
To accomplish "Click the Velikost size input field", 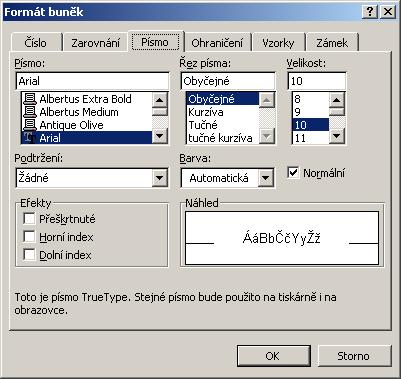I will coord(317,81).
